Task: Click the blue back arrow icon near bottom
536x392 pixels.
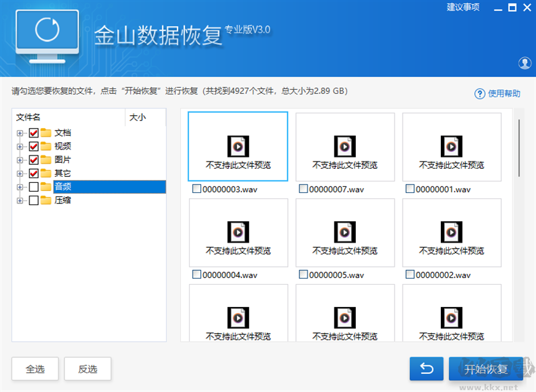Action: 427,369
